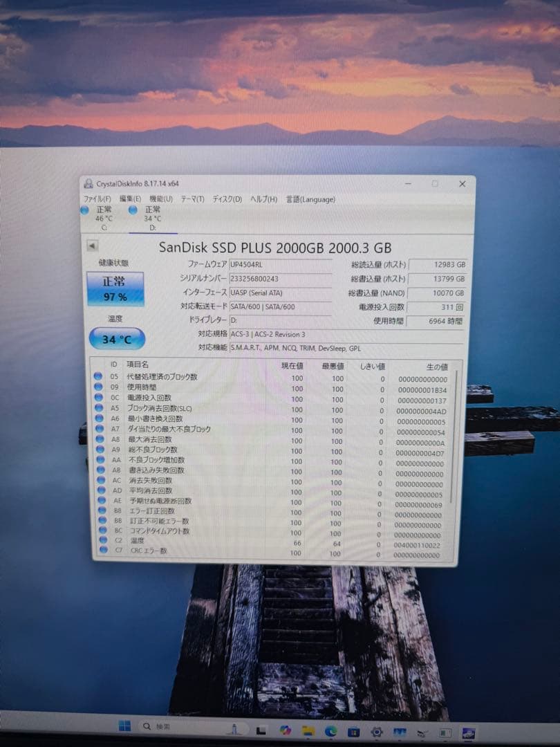
Task: Open the ヘルプ(H) menu
Action: (x=264, y=199)
